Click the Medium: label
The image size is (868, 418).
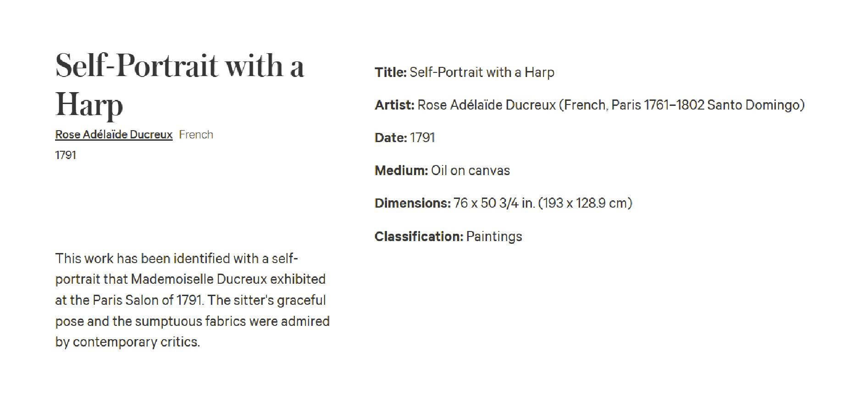(x=401, y=170)
